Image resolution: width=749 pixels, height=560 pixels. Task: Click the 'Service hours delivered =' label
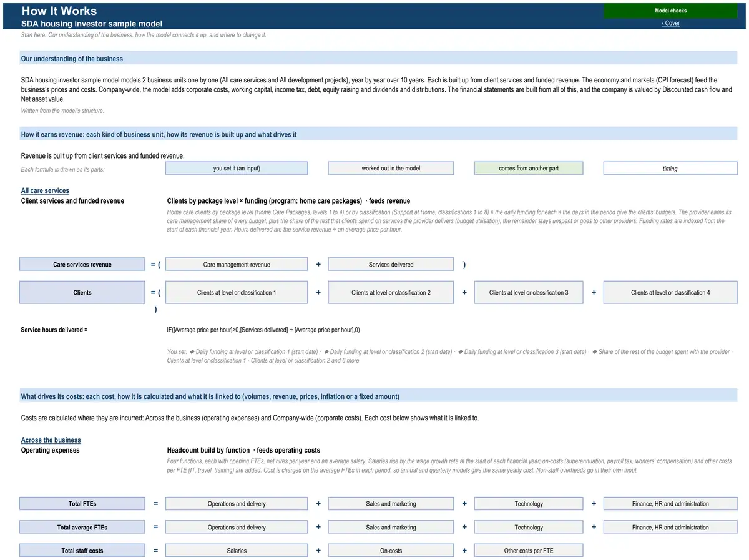click(x=54, y=330)
